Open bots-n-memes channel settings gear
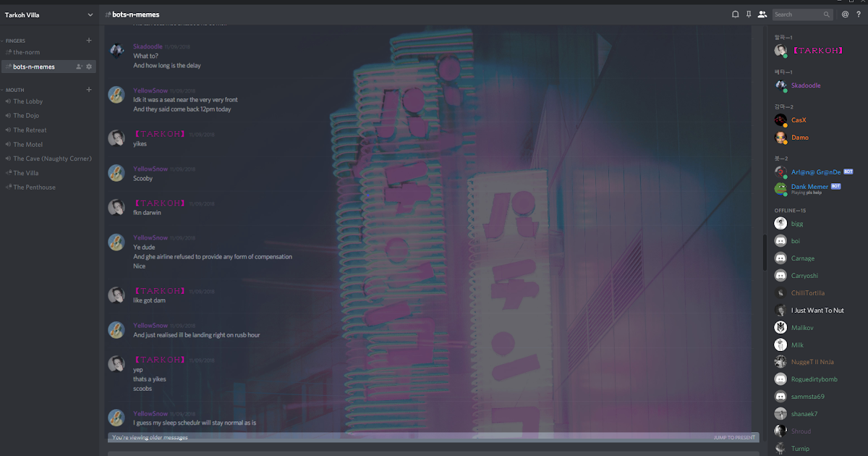The image size is (868, 456). coord(89,67)
